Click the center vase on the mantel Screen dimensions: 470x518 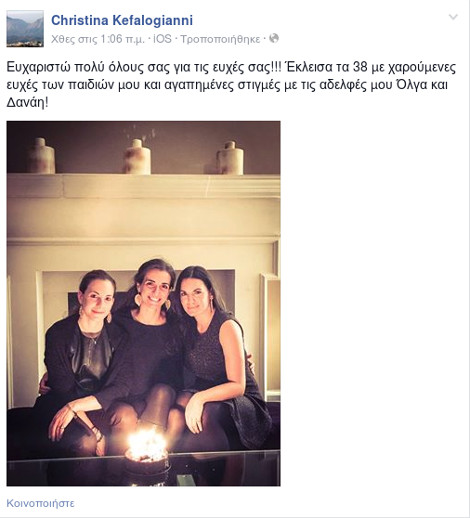click(x=137, y=156)
